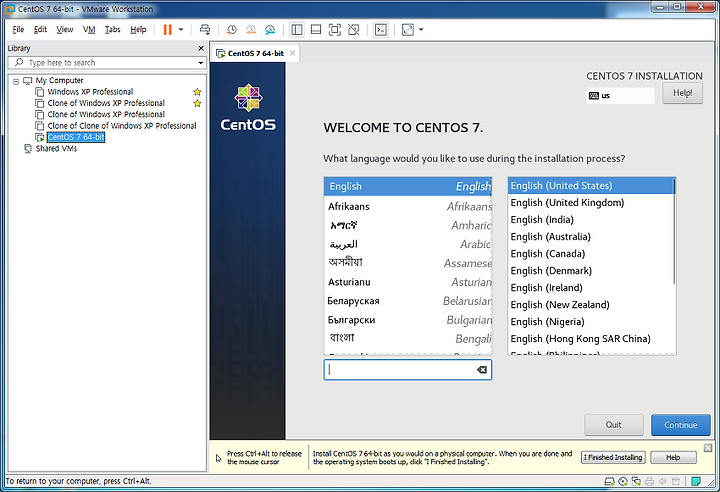Select Arabic in the language list
The width and height of the screenshot is (720, 492).
pos(408,244)
